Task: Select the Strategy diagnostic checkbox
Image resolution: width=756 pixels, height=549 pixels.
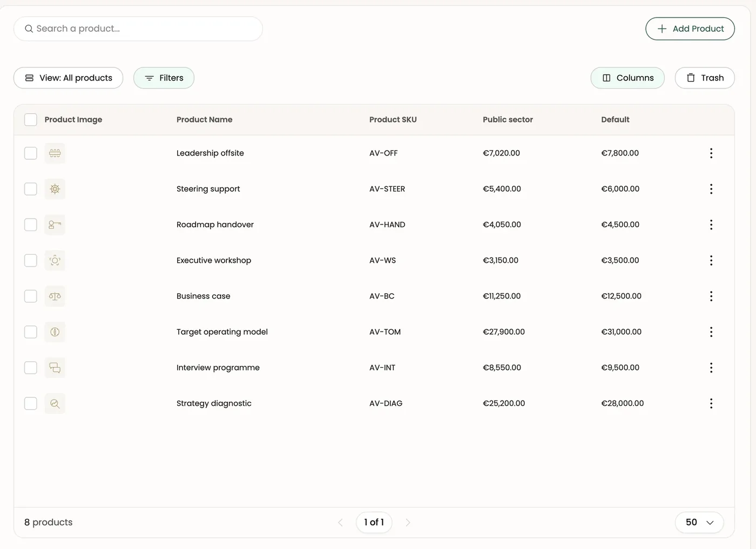Action: click(x=31, y=403)
